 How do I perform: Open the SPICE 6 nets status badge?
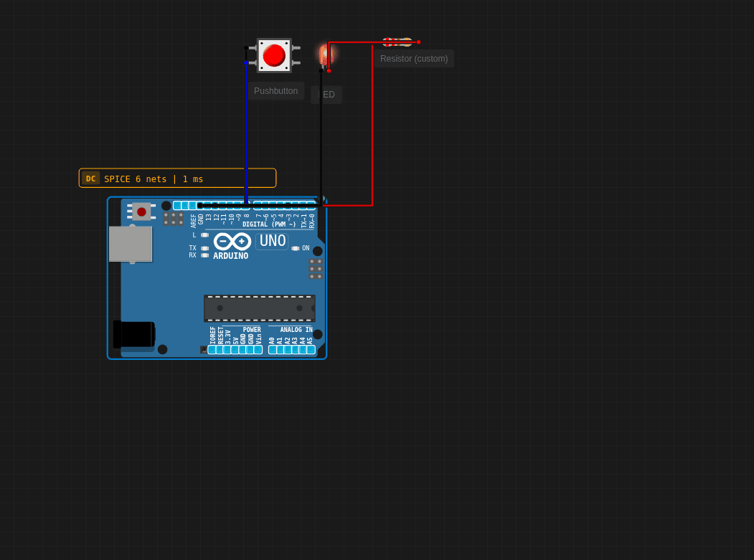(x=177, y=179)
